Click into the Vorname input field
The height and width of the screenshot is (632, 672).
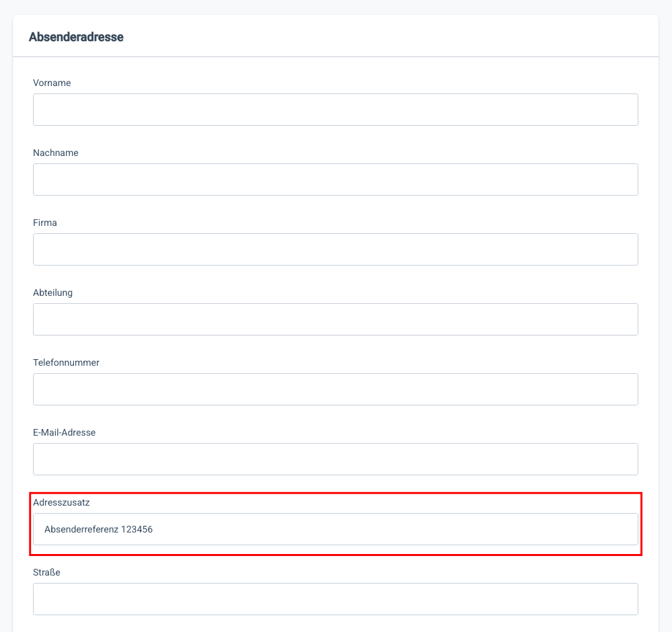[x=335, y=110]
